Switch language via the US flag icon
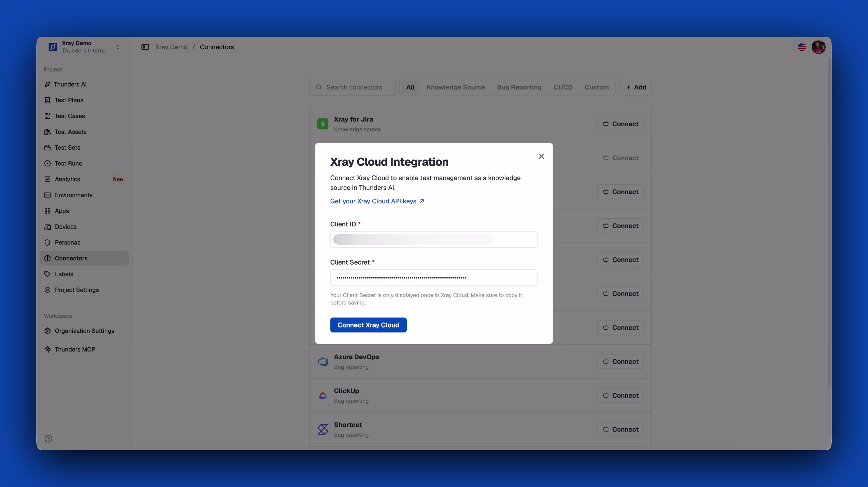Screen dimensions: 868x487 (802, 47)
